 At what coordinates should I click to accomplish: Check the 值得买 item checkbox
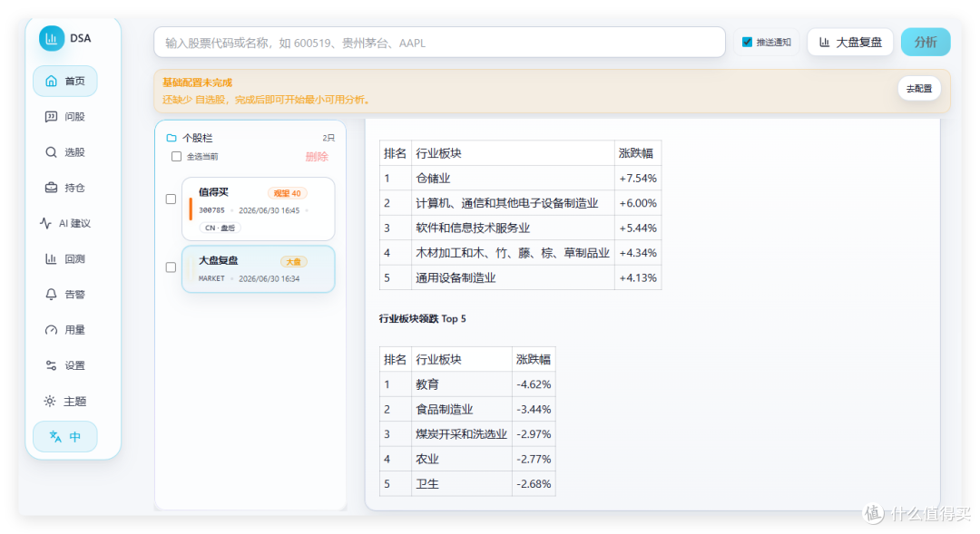pos(171,199)
